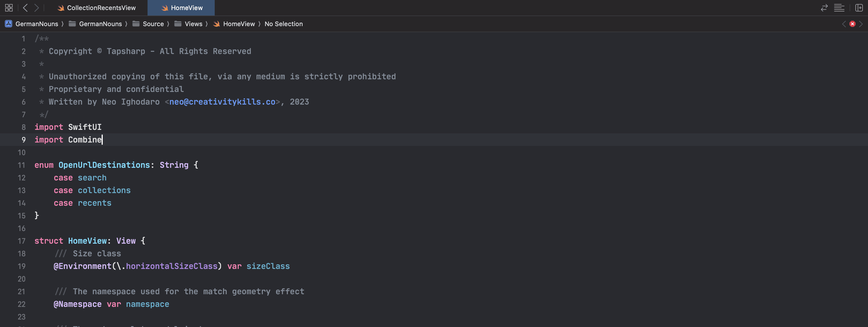Click the 'sizeClass' variable name
868x327 pixels.
tap(268, 266)
